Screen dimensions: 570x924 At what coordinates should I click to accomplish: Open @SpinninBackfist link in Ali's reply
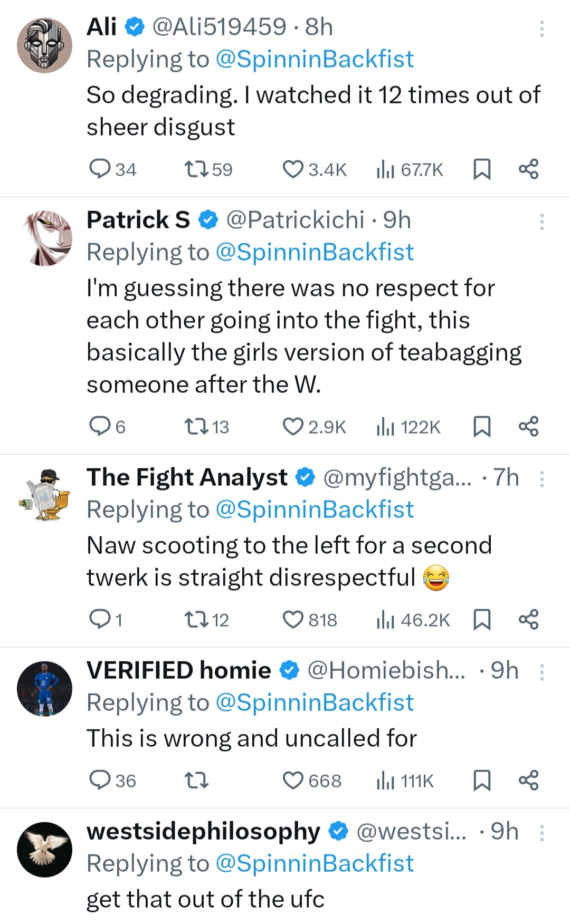(315, 59)
